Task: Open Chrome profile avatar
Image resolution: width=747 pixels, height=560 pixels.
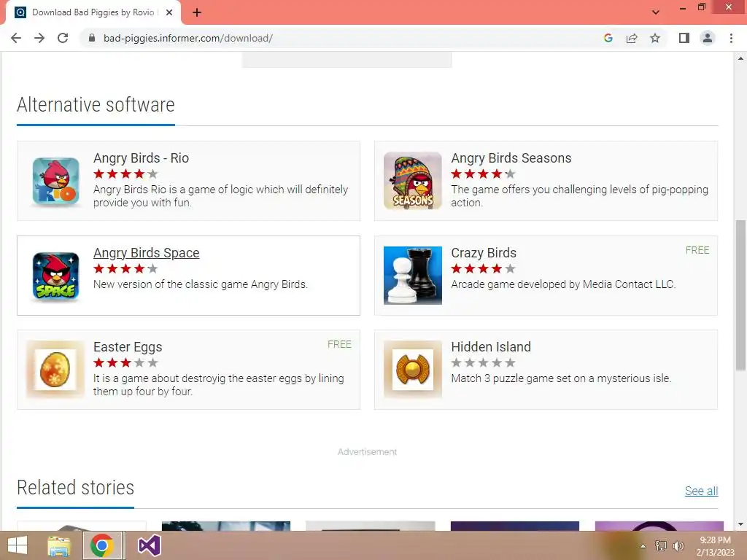Action: coord(708,38)
